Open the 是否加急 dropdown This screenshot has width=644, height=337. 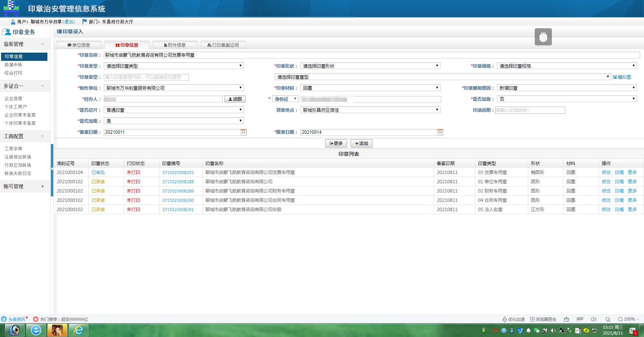tap(567, 99)
